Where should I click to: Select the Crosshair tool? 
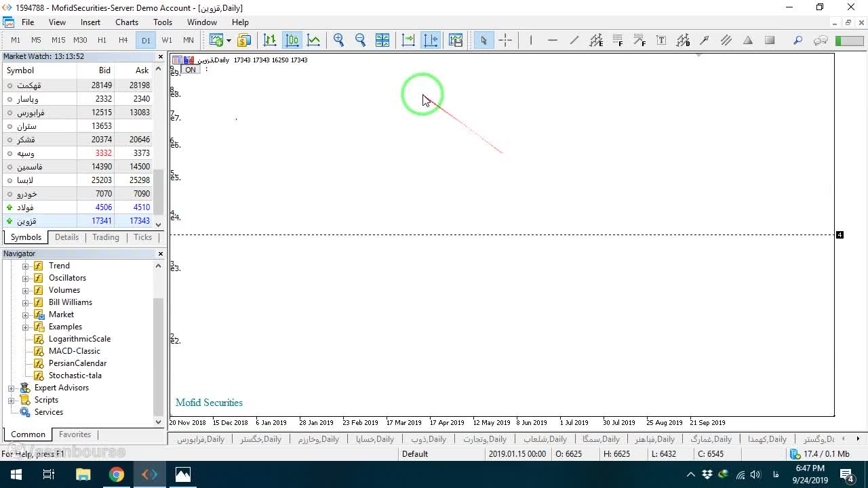pos(505,40)
